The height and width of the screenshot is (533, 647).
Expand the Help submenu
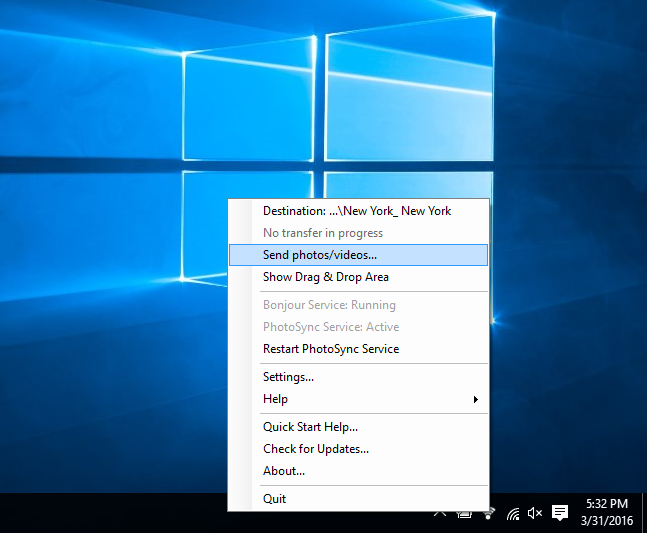358,399
